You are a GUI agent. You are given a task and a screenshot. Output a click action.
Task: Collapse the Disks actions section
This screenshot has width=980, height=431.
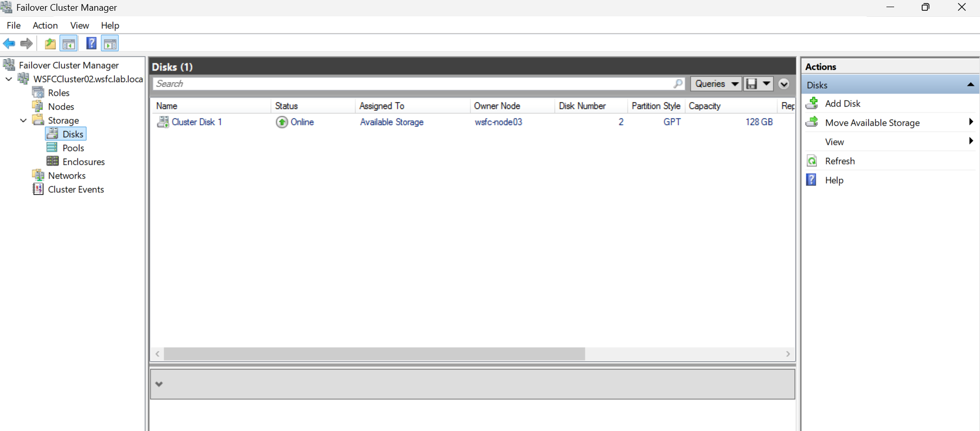[x=970, y=85]
